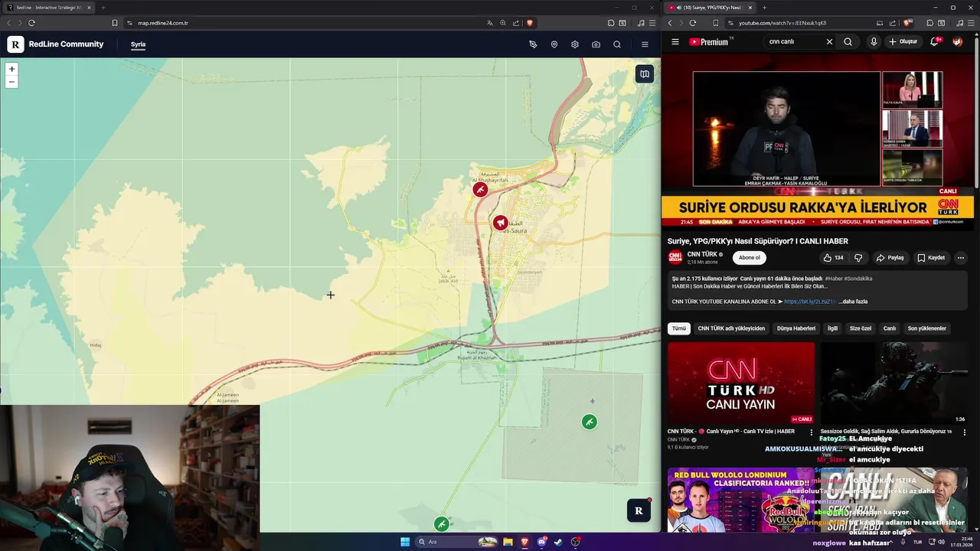Click the Paylaş share button

890,258
